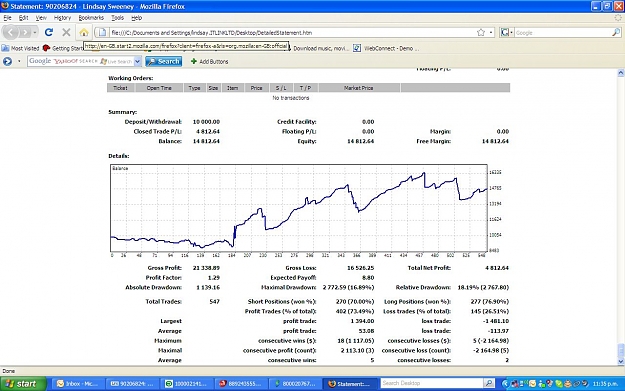This screenshot has width=625, height=391.
Task: Switch to the 889243555... taskbar window
Action: [x=241, y=384]
